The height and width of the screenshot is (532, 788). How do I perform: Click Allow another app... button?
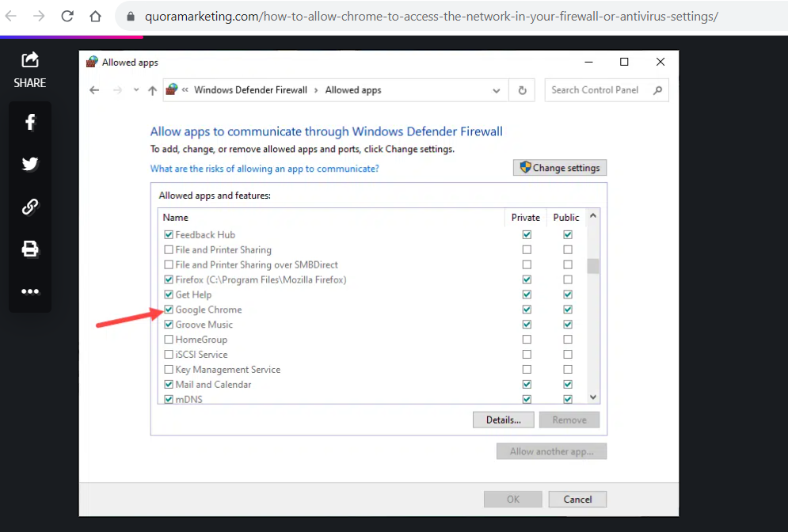point(552,451)
